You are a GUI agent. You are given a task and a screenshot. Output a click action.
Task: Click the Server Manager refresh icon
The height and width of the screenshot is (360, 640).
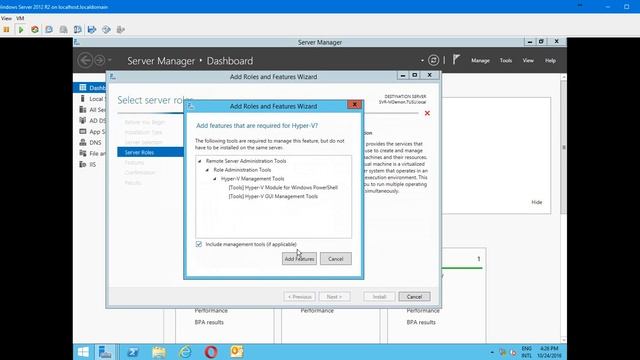(x=433, y=60)
